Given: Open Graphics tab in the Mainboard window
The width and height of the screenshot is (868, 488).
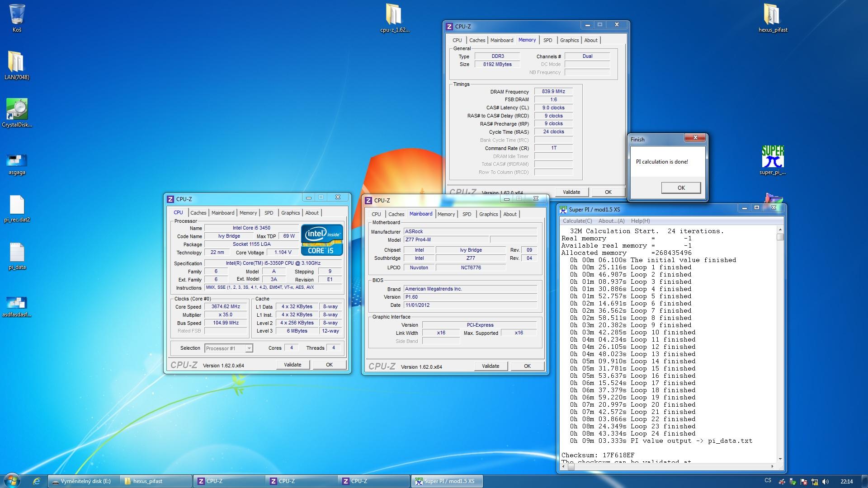Looking at the screenshot, I should click(x=488, y=214).
